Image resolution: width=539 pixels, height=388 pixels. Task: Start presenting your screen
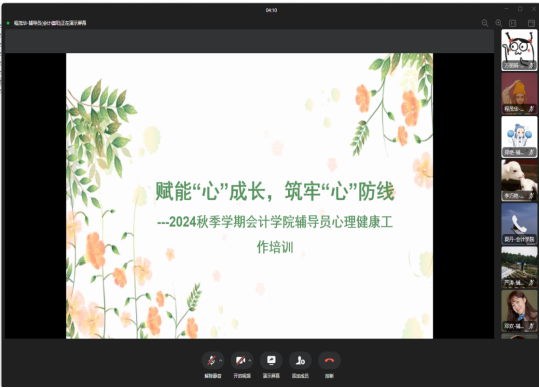pyautogui.click(x=271, y=361)
